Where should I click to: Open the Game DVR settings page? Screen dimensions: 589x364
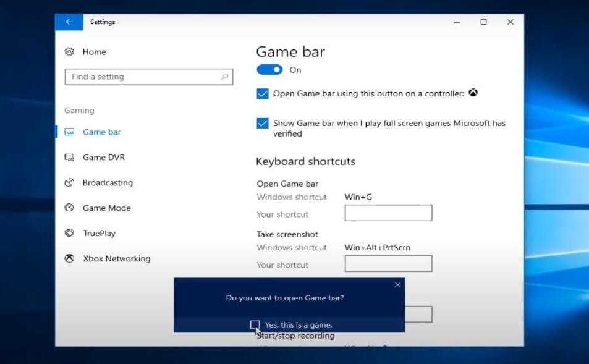pos(104,158)
